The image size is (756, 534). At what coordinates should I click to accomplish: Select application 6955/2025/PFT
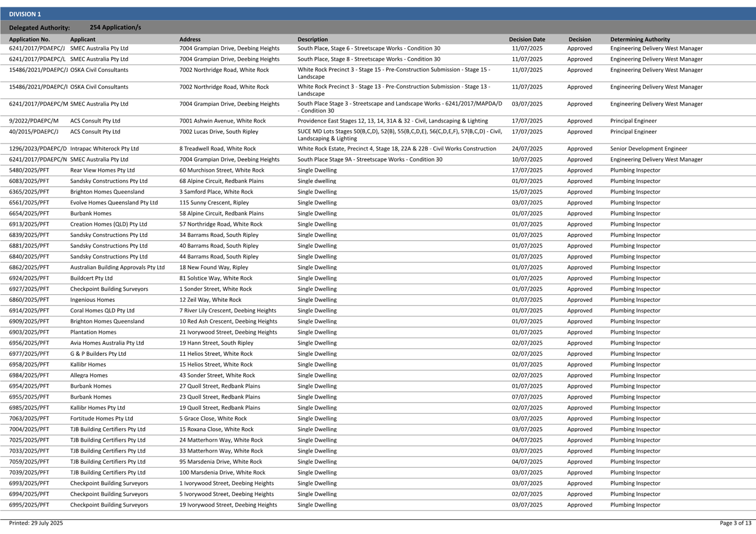(x=29, y=397)
